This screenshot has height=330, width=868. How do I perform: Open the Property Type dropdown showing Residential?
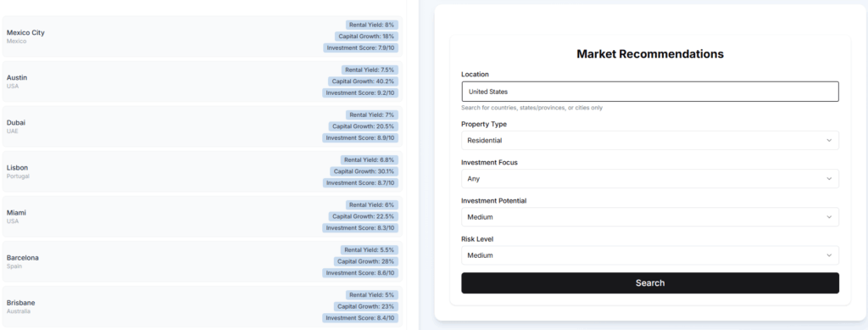click(650, 140)
